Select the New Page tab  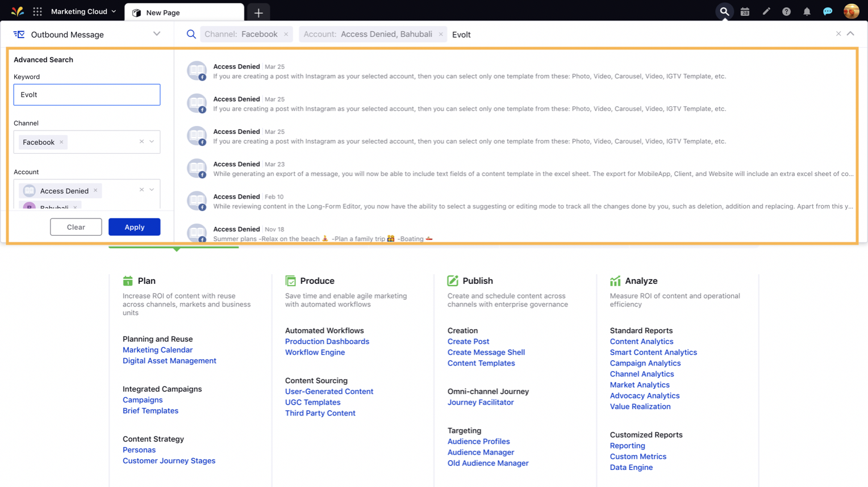184,12
